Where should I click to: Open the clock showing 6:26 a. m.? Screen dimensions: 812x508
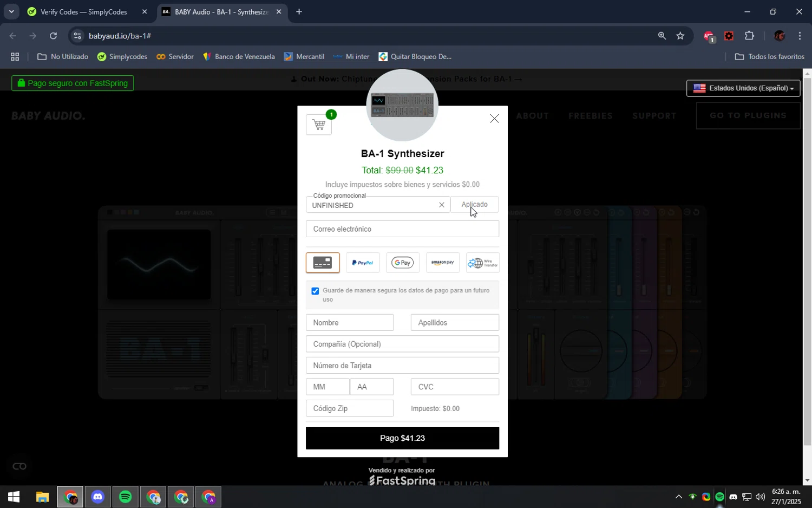(786, 497)
